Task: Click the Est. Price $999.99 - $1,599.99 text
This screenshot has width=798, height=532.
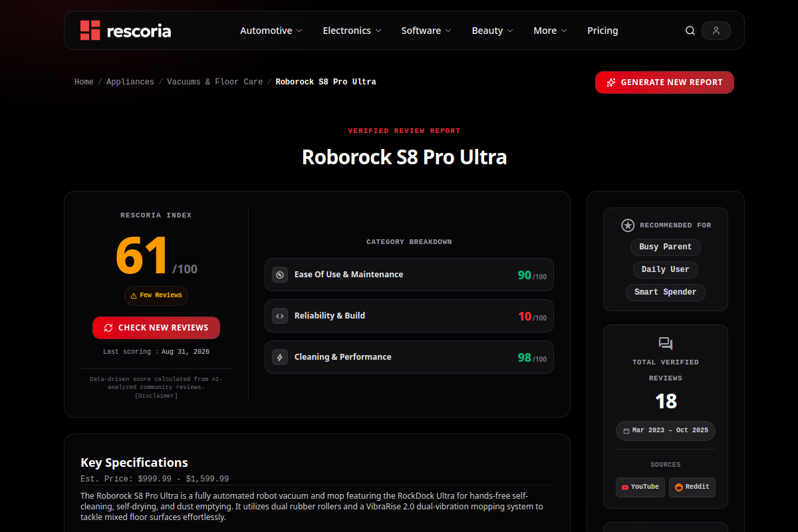Action: tap(154, 479)
